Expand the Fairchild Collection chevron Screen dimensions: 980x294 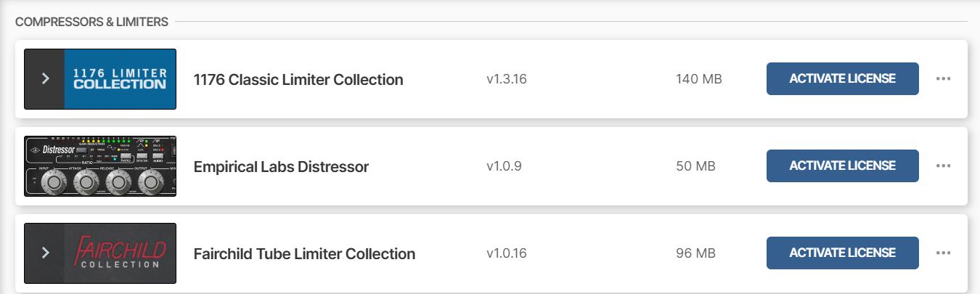tap(45, 253)
